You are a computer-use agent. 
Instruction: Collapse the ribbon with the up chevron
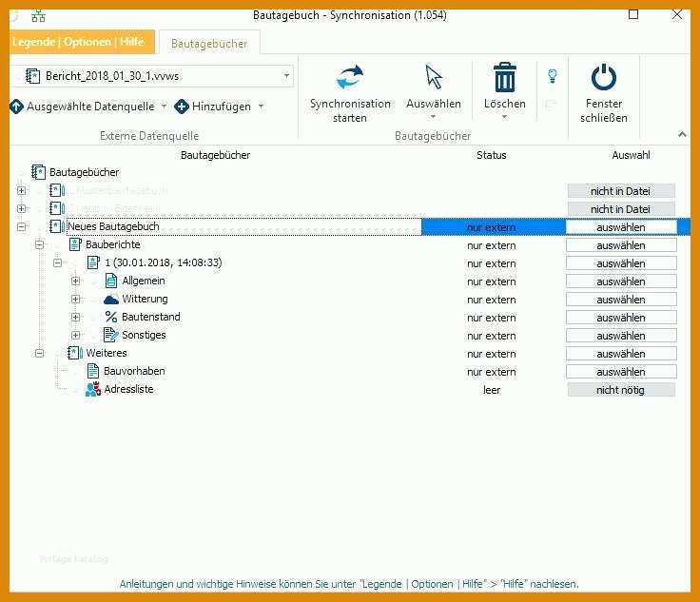tap(682, 134)
